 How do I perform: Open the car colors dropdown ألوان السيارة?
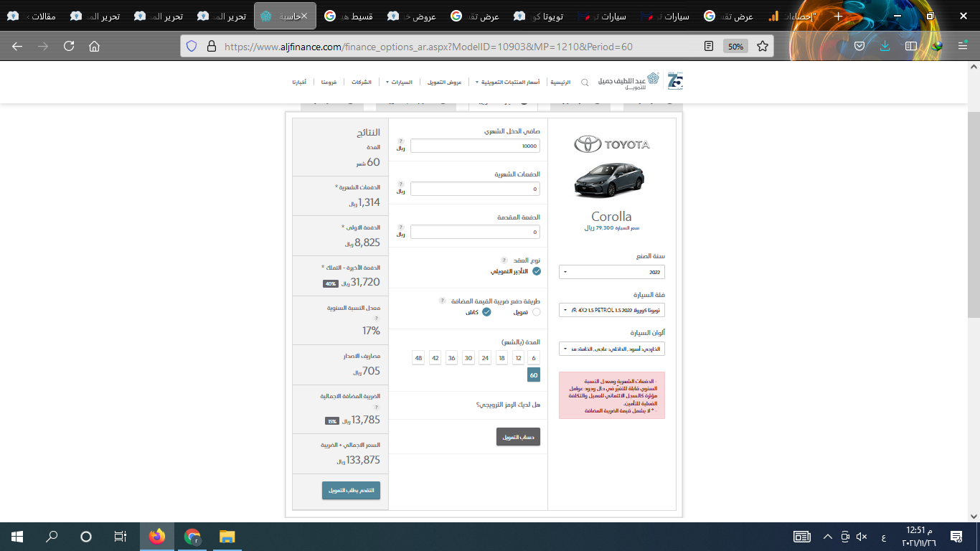(612, 349)
